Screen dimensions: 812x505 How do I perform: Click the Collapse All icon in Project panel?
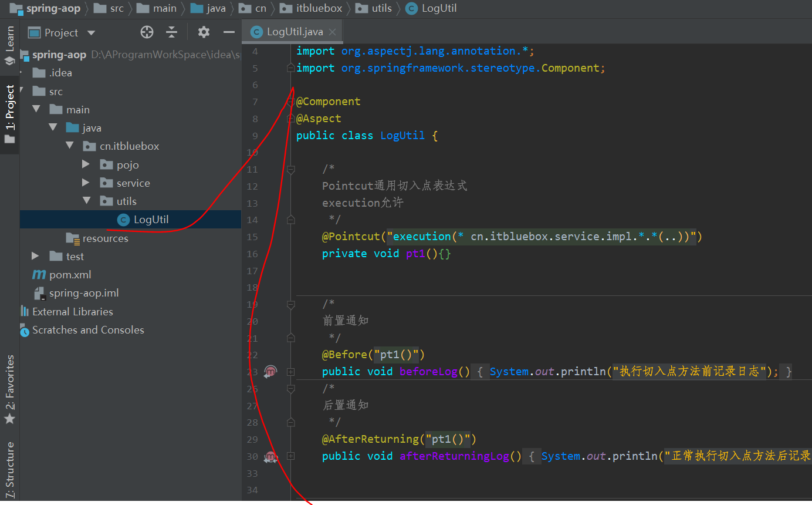pos(171,32)
